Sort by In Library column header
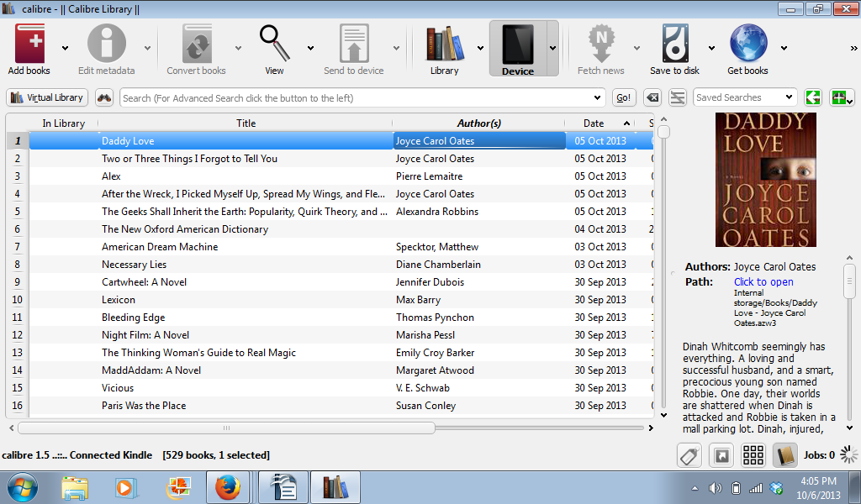Viewport: 861px width, 504px height. 64,123
